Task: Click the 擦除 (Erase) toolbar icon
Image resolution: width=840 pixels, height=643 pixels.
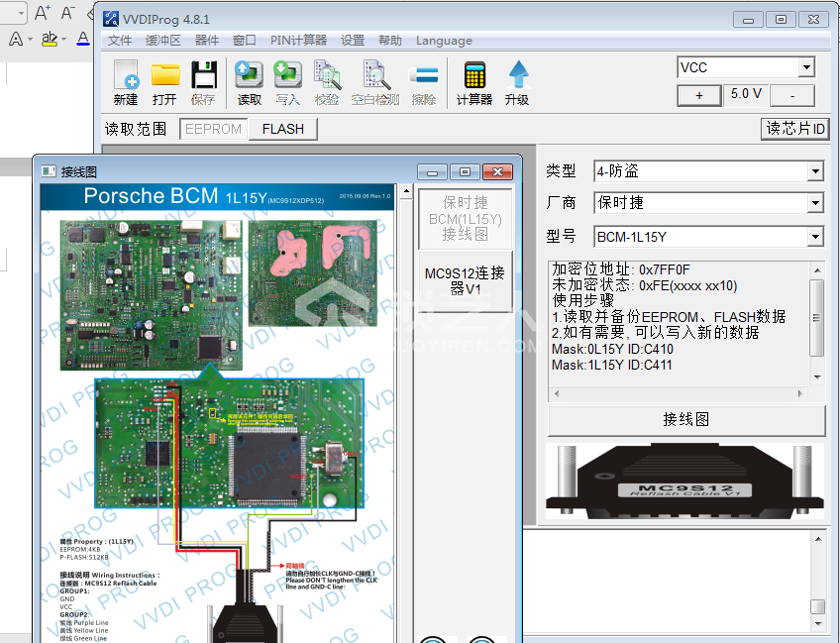Action: [424, 83]
